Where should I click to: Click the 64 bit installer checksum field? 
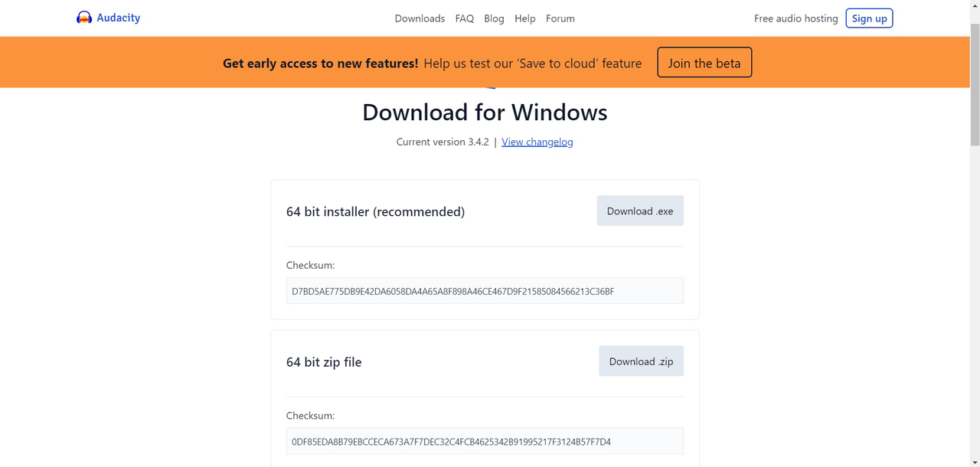coord(485,291)
